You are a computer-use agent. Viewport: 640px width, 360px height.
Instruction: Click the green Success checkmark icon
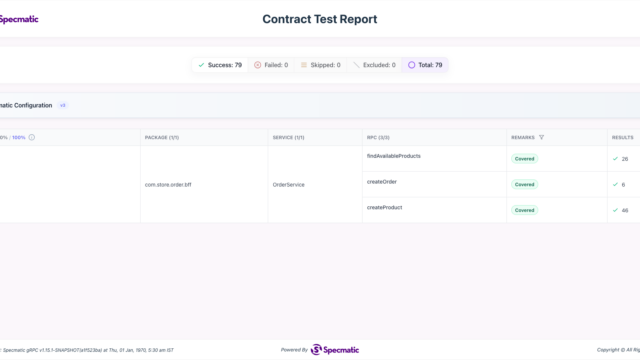point(201,65)
